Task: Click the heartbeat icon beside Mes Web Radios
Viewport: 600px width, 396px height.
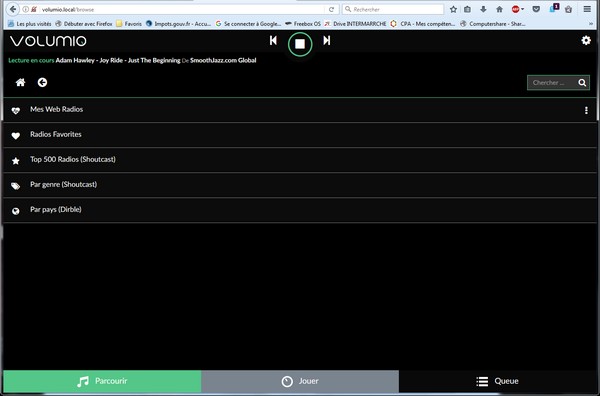Action: [x=16, y=111]
